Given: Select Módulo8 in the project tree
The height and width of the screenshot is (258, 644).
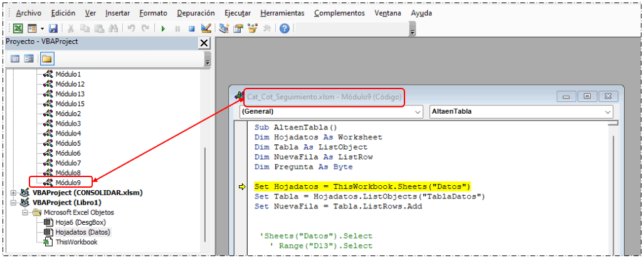Looking at the screenshot, I should (68, 173).
